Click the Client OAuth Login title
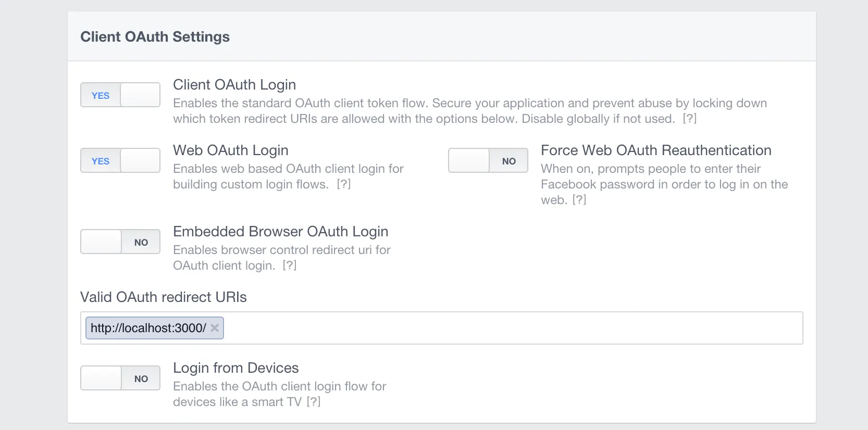 click(234, 85)
